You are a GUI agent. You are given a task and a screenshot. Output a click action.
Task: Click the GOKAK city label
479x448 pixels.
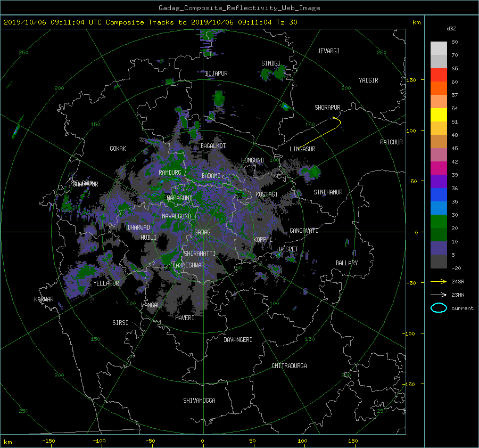click(x=118, y=149)
